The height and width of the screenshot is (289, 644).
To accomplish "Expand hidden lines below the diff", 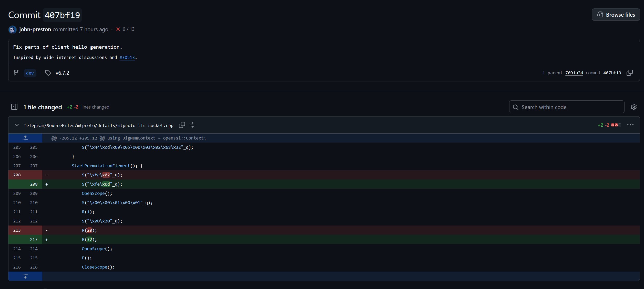I will (25, 276).
